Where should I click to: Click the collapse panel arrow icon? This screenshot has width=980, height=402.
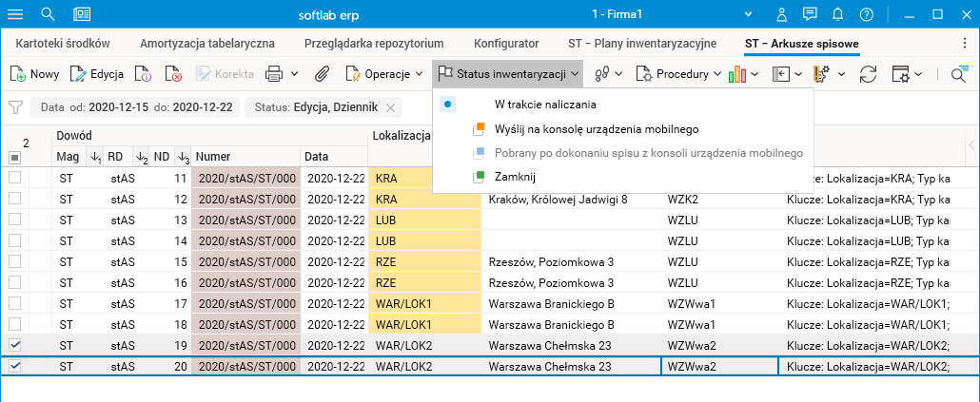point(781,74)
